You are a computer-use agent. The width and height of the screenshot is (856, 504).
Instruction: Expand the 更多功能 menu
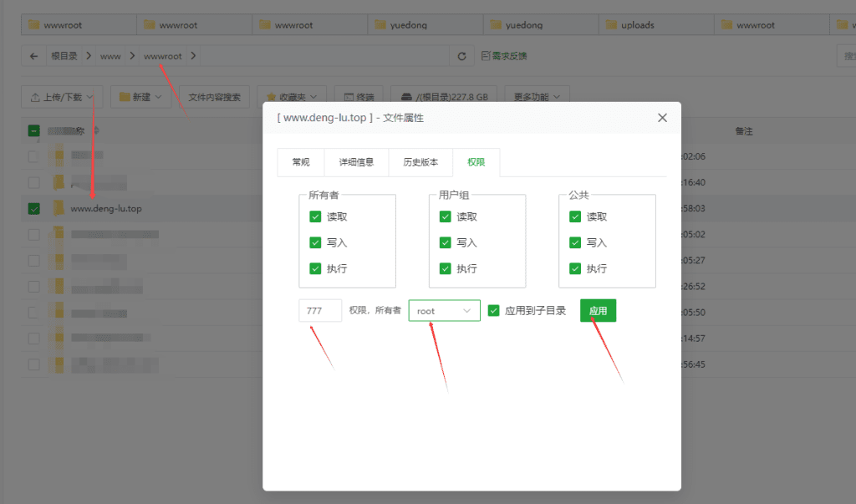coord(538,97)
